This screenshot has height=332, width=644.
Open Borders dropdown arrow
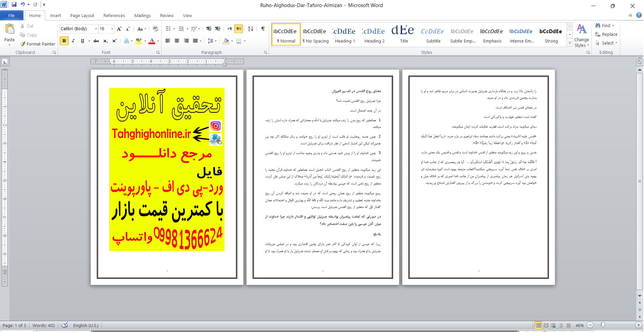click(245, 41)
